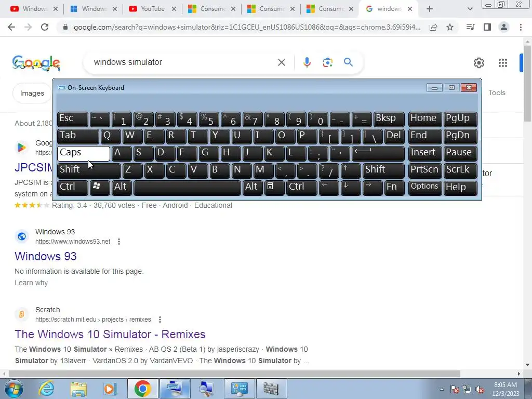
Task: Click the address bar URL
Action: coord(247,27)
